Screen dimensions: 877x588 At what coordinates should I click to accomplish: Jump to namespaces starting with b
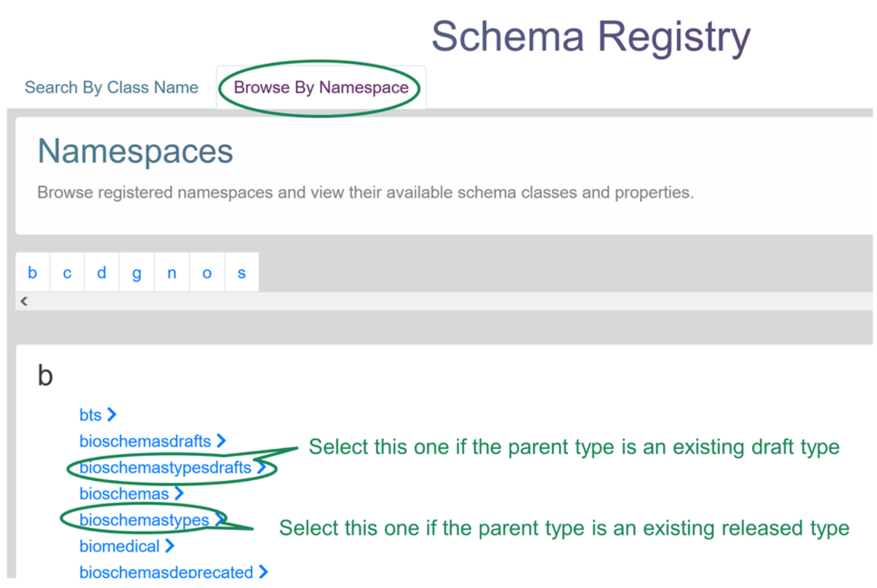click(32, 272)
